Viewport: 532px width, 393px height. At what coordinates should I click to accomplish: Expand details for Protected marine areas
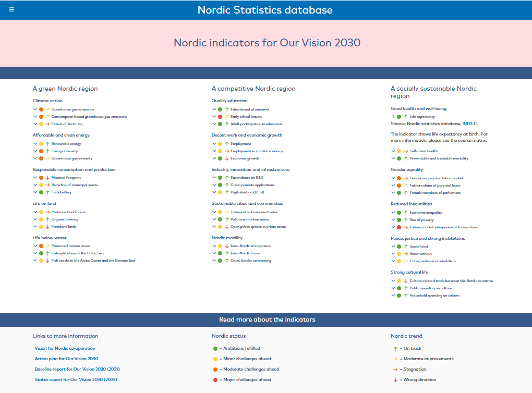coord(35,246)
